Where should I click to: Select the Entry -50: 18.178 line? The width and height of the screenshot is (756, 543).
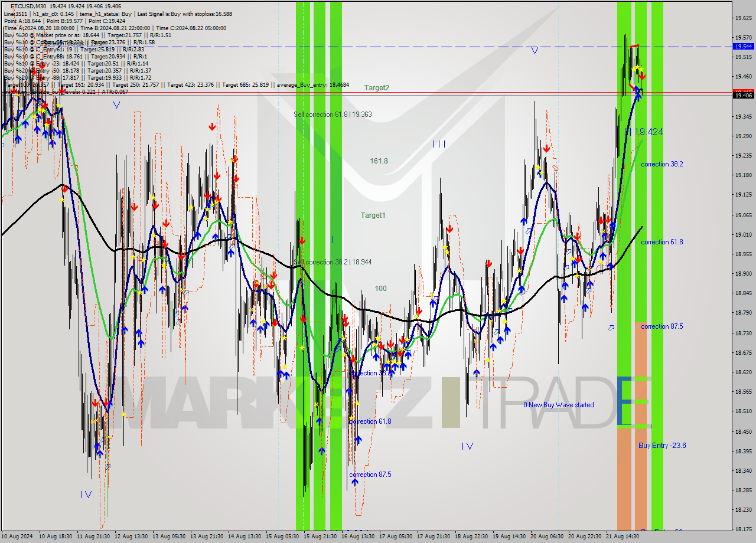[x=77, y=70]
